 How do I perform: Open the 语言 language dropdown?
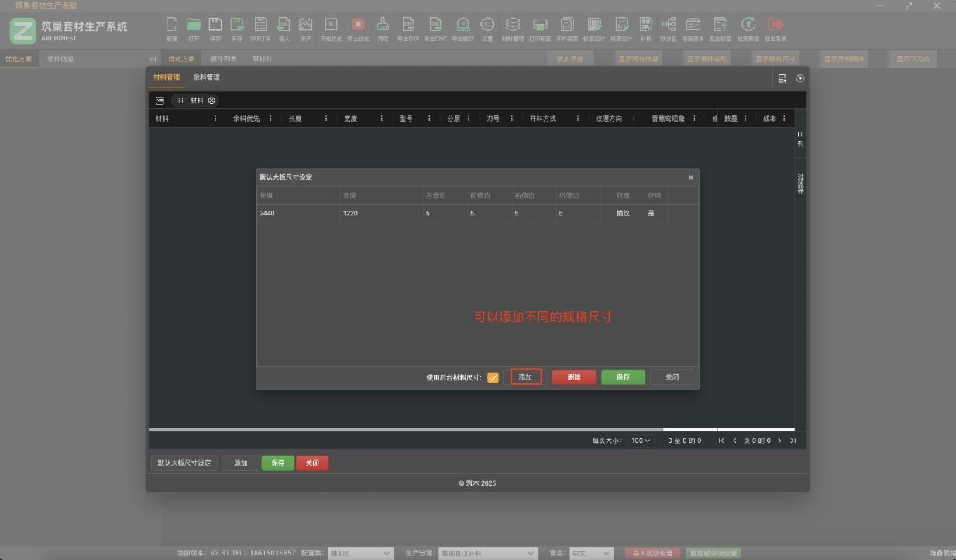click(x=591, y=553)
